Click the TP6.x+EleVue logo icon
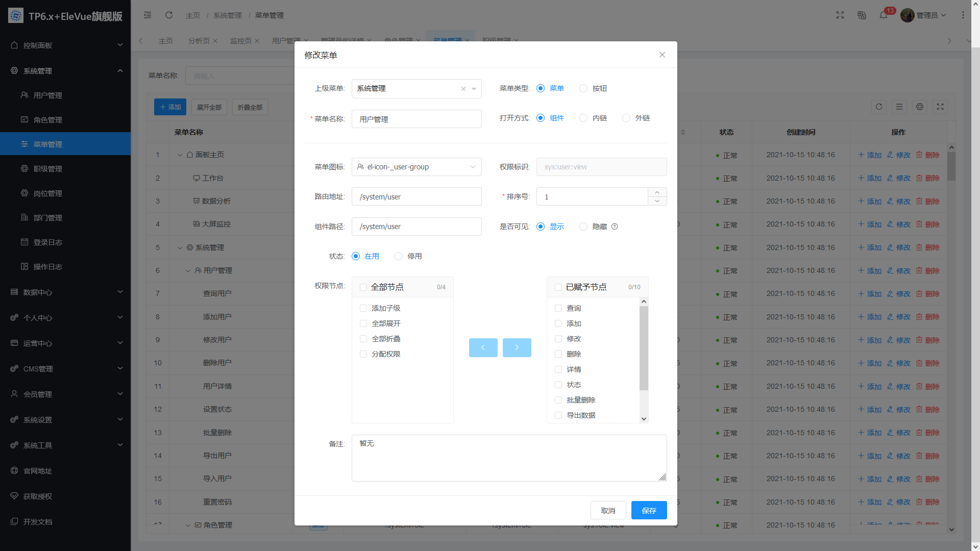Image resolution: width=980 pixels, height=551 pixels. pyautogui.click(x=16, y=16)
